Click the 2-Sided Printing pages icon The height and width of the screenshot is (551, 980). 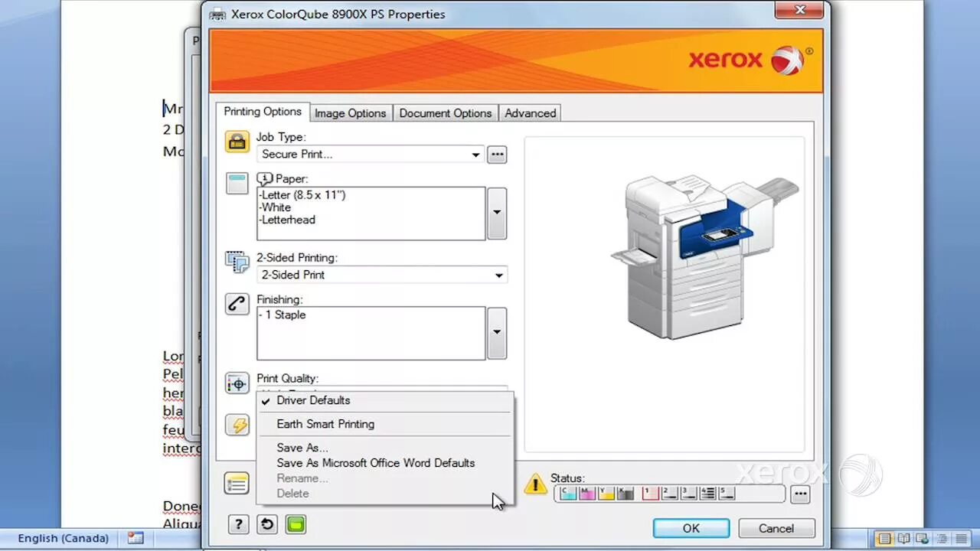(237, 262)
